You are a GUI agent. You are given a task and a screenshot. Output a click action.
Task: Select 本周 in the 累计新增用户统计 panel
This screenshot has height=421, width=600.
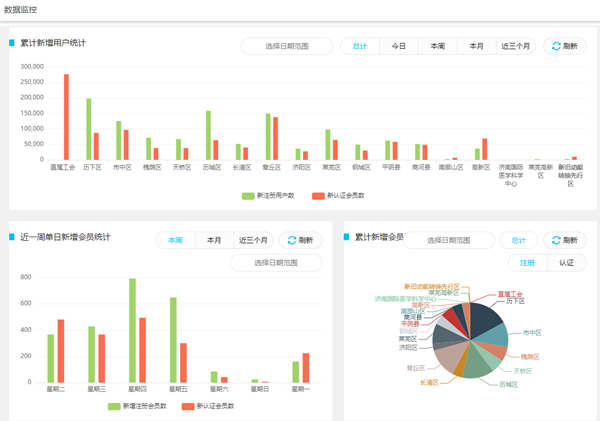click(438, 46)
